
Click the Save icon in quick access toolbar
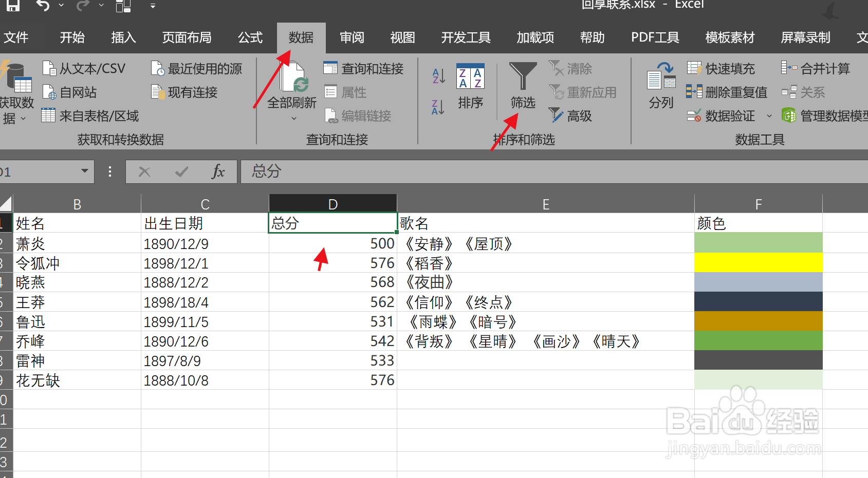pos(12,5)
